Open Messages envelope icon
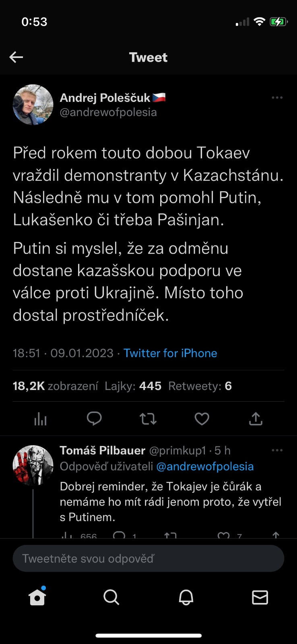 260,597
